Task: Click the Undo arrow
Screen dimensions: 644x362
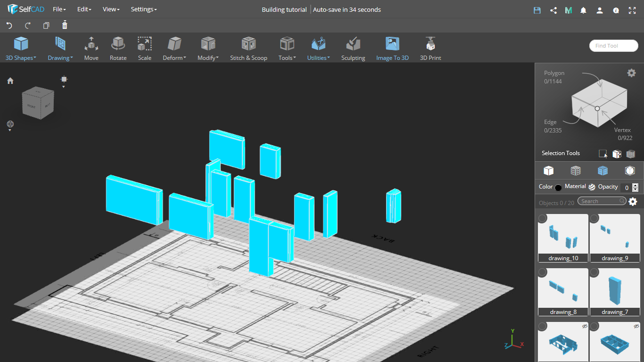Action: click(x=9, y=25)
